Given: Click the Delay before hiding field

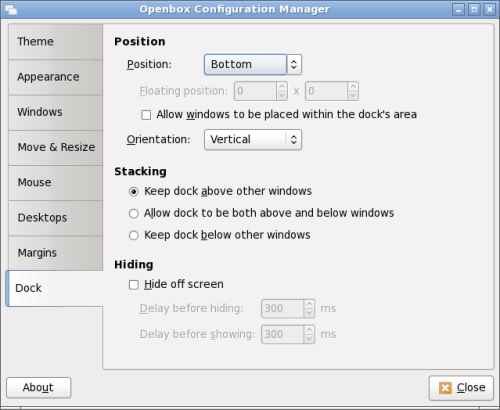Looking at the screenshot, I should [x=283, y=308].
